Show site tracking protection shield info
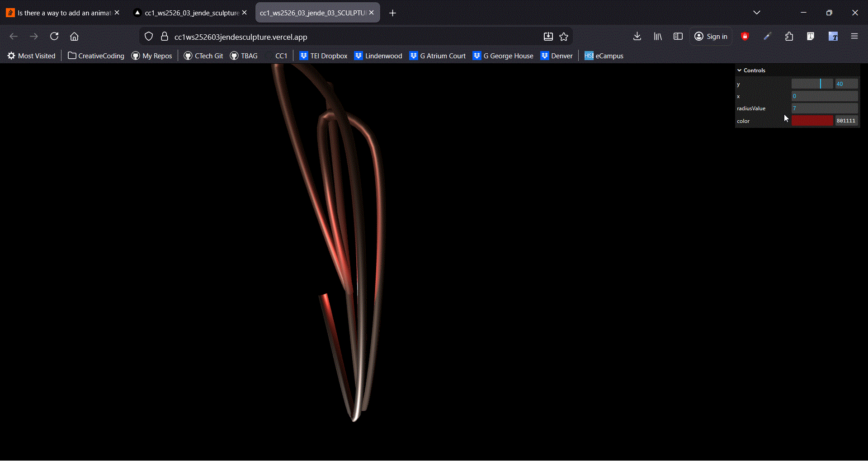Image resolution: width=868 pixels, height=461 pixels. [149, 37]
